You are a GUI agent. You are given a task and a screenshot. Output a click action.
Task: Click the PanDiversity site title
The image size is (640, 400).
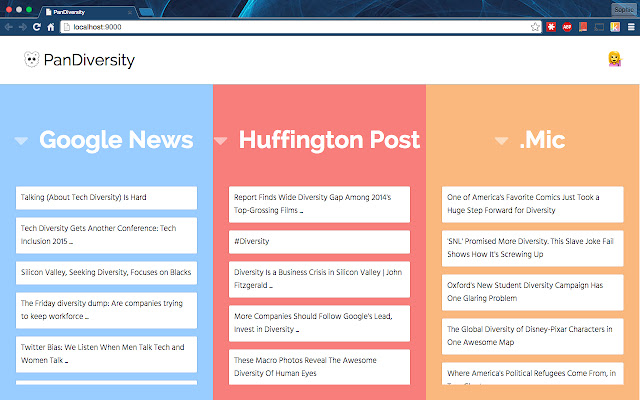89,60
